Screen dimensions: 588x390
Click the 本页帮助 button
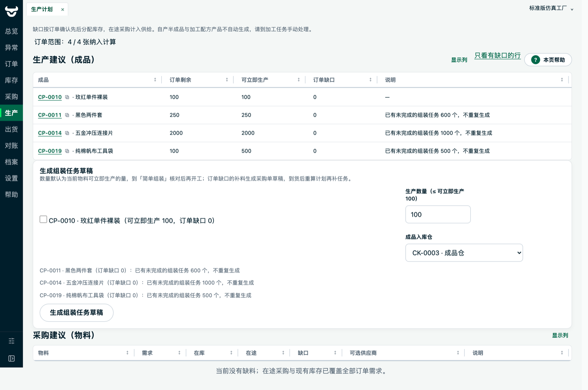548,60
